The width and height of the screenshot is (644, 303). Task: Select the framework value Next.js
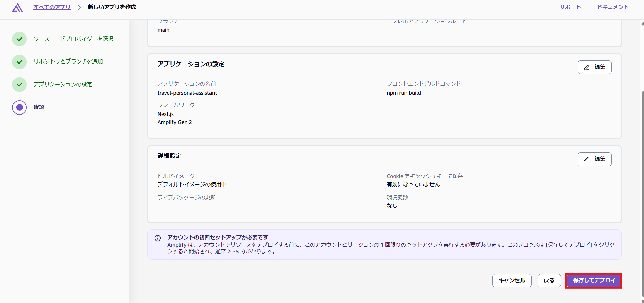click(166, 114)
